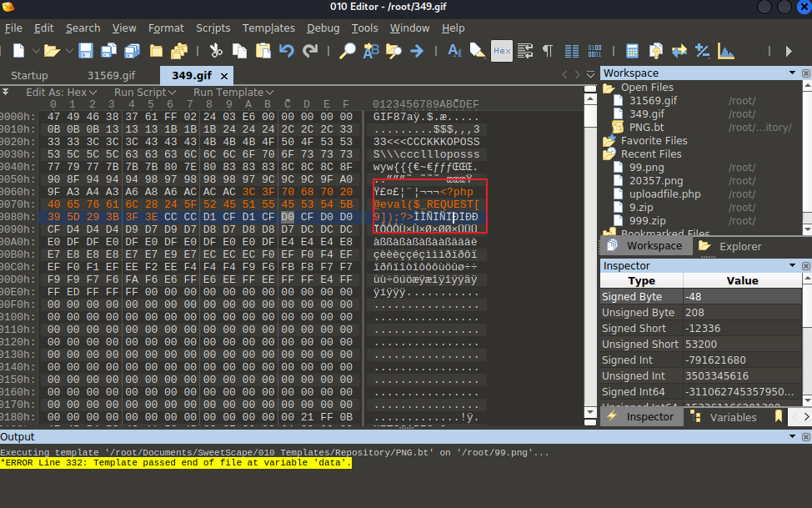Click the plus-minus Hex Operations icon

[x=703, y=51]
